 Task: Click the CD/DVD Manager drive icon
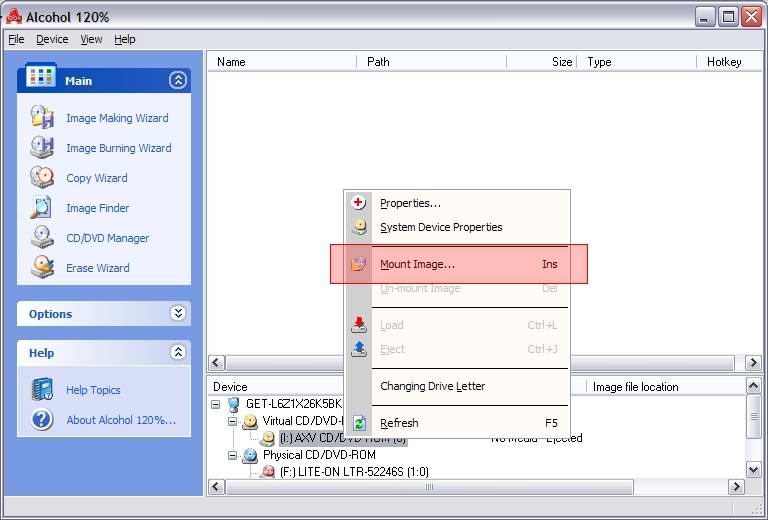(42, 237)
